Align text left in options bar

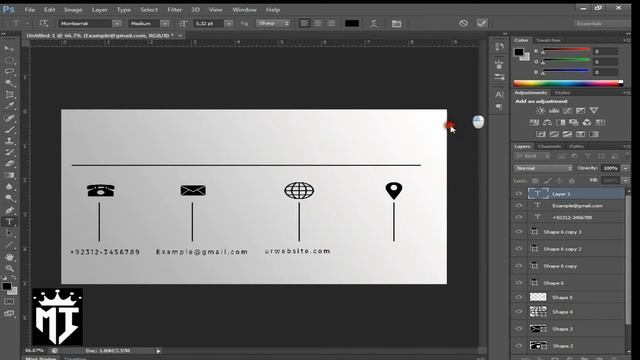click(304, 23)
